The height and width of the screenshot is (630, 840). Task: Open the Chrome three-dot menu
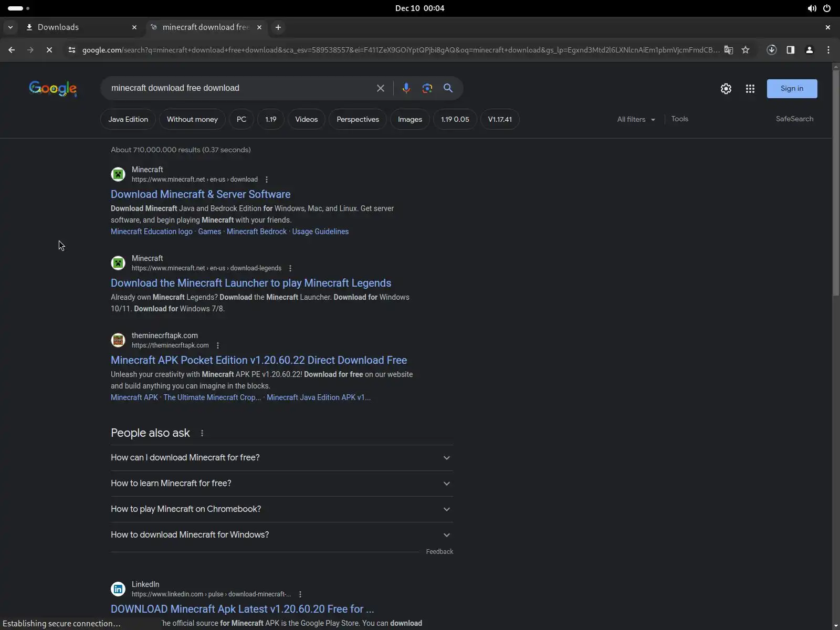(x=828, y=50)
